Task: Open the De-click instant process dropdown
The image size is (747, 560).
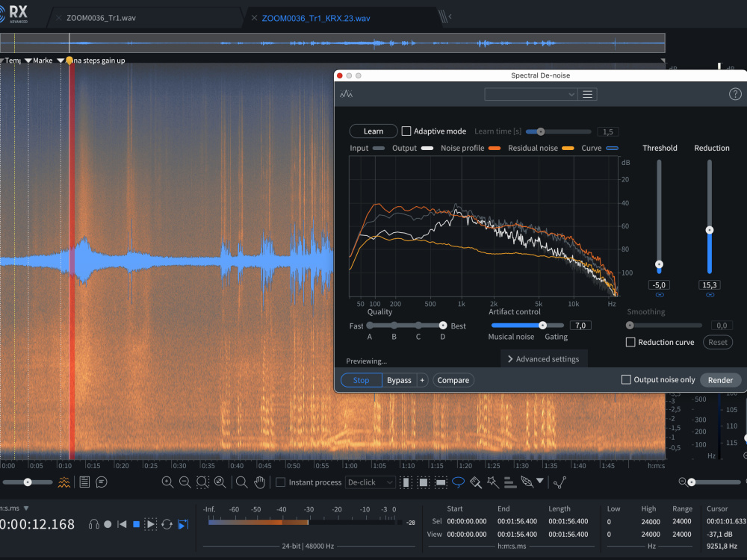Action: pos(371,482)
